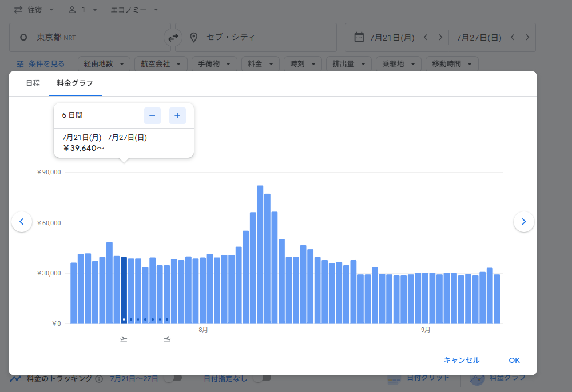Expand the 手荷物 filter
572x392 pixels.
click(x=214, y=64)
